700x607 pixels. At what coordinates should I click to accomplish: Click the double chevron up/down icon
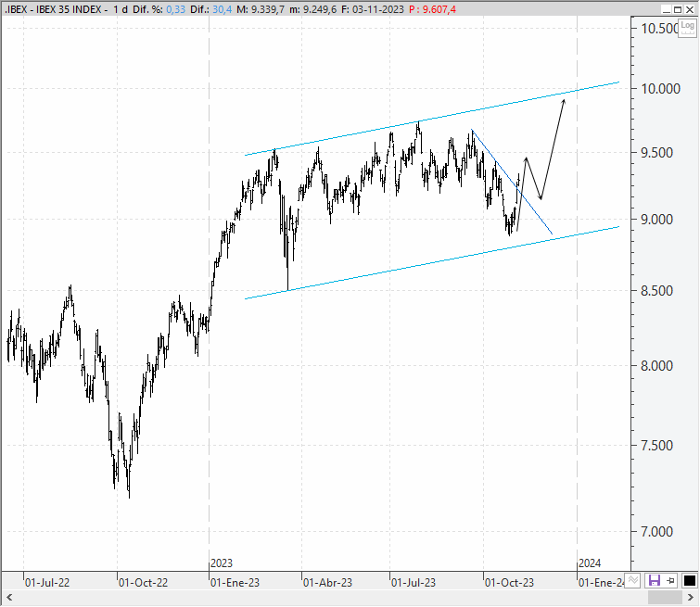click(x=632, y=581)
